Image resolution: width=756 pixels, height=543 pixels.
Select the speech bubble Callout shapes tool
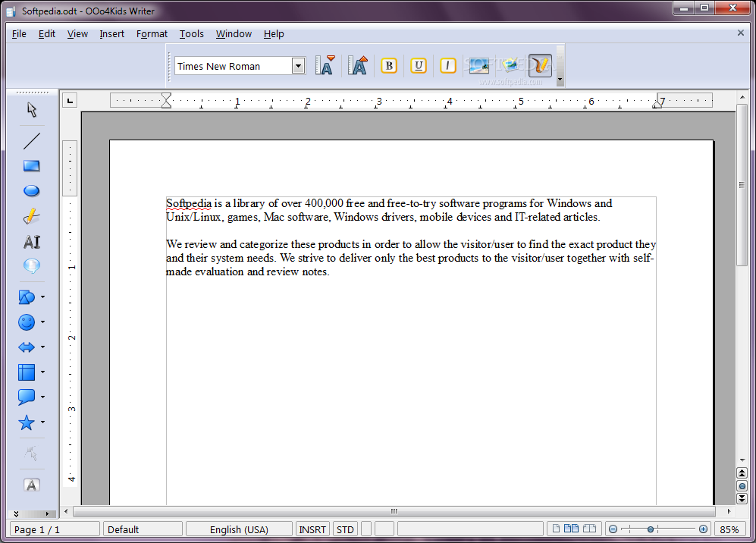point(27,397)
